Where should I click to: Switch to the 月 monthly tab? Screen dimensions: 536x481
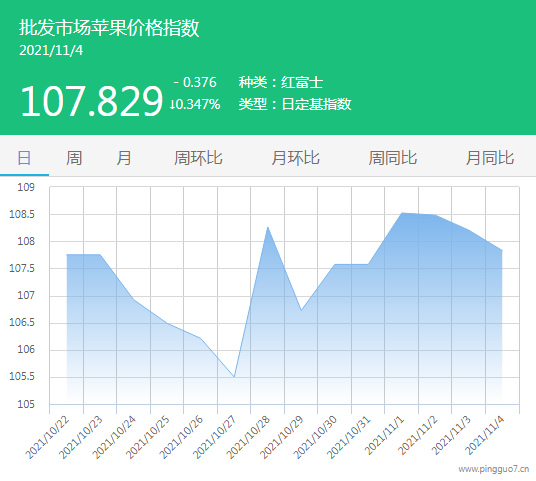124,158
